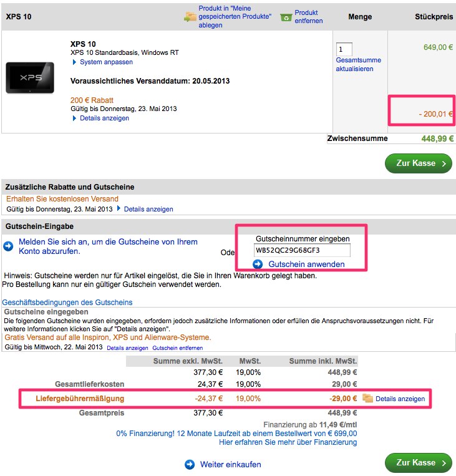Image resolution: width=456 pixels, height=476 pixels.
Task: Click the green remove product icon
Action: tap(286, 17)
